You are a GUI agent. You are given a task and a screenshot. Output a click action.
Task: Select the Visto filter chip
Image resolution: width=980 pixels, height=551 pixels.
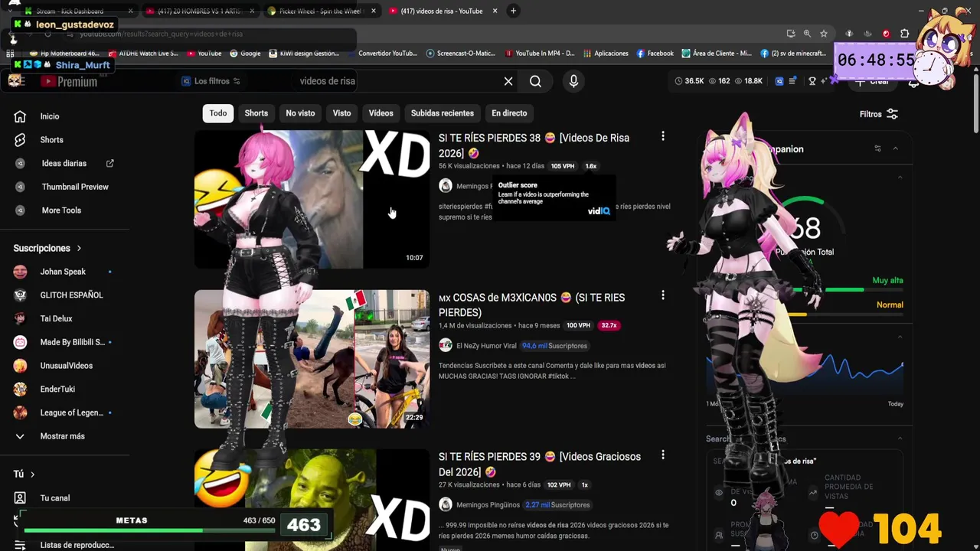[341, 113]
